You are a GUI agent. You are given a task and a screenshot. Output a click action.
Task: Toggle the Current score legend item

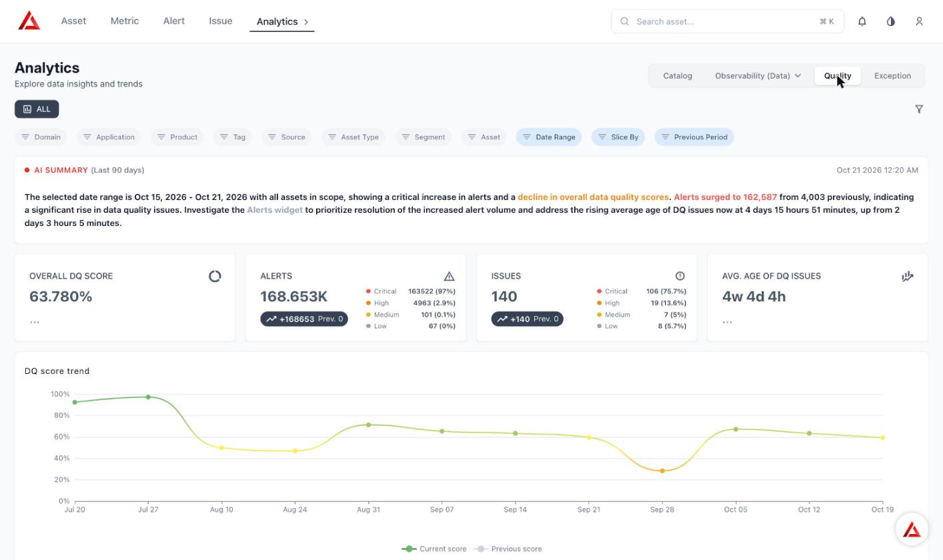tap(434, 549)
